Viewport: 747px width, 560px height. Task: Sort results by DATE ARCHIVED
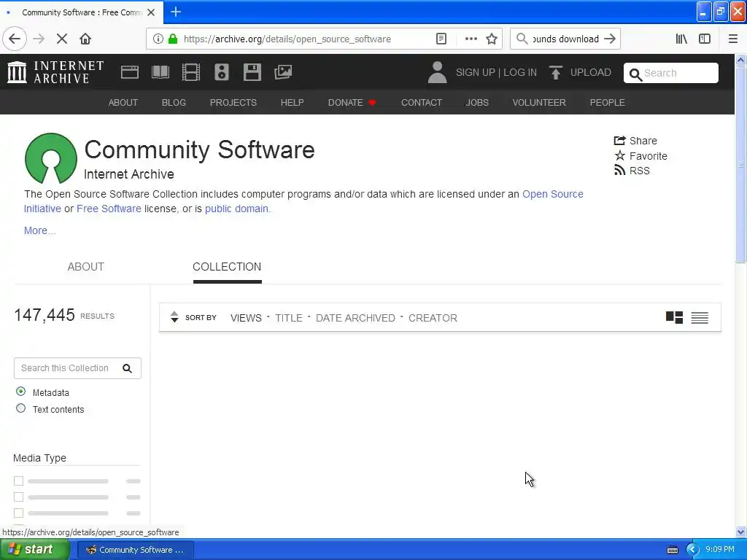(x=355, y=318)
